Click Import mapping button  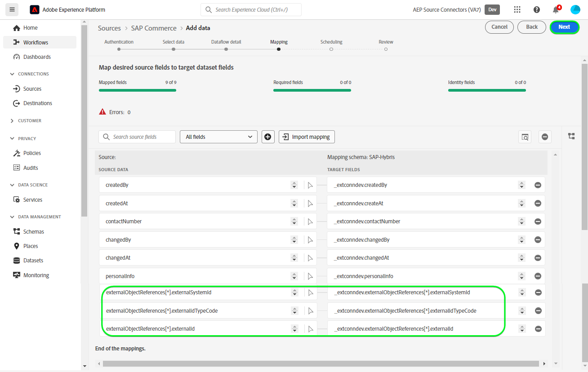[x=307, y=137]
